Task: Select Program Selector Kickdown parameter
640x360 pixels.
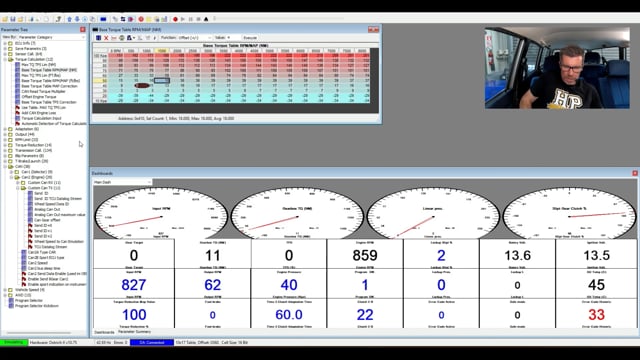Action: [x=37, y=306]
